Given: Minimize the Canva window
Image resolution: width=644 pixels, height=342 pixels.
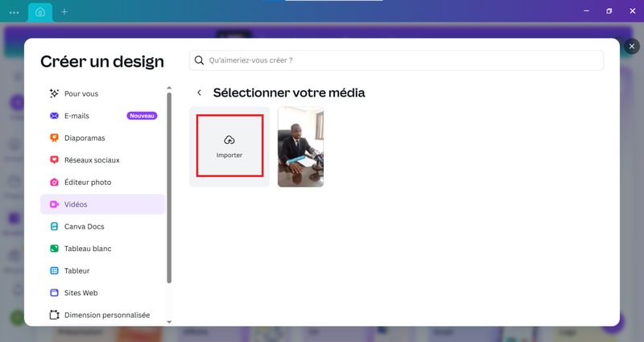Looking at the screenshot, I should [x=587, y=11].
